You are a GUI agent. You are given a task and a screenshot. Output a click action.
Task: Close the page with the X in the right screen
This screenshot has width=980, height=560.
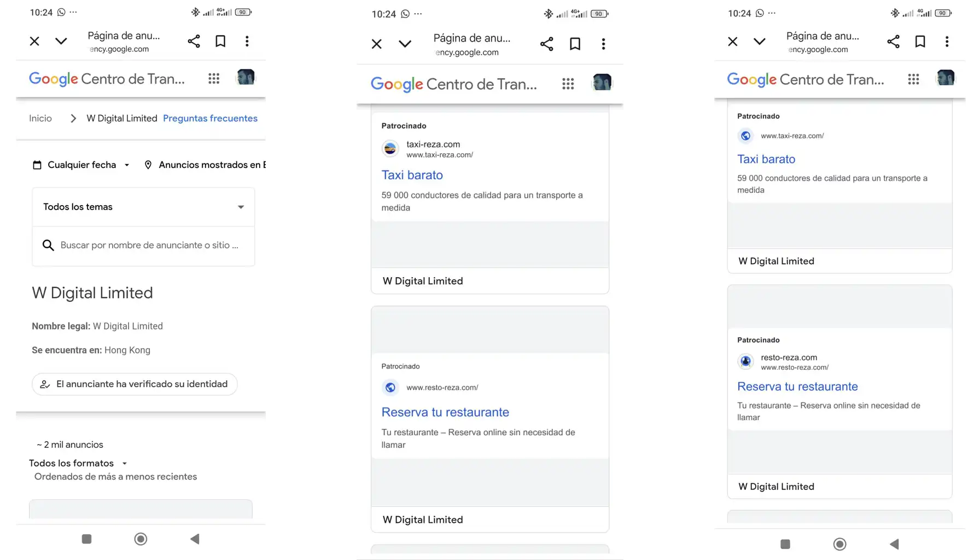click(733, 42)
